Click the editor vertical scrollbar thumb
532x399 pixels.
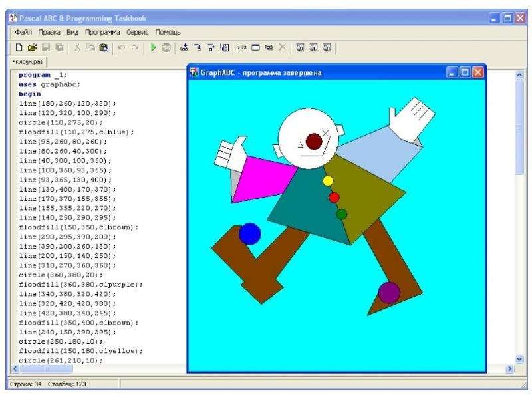[x=519, y=128]
